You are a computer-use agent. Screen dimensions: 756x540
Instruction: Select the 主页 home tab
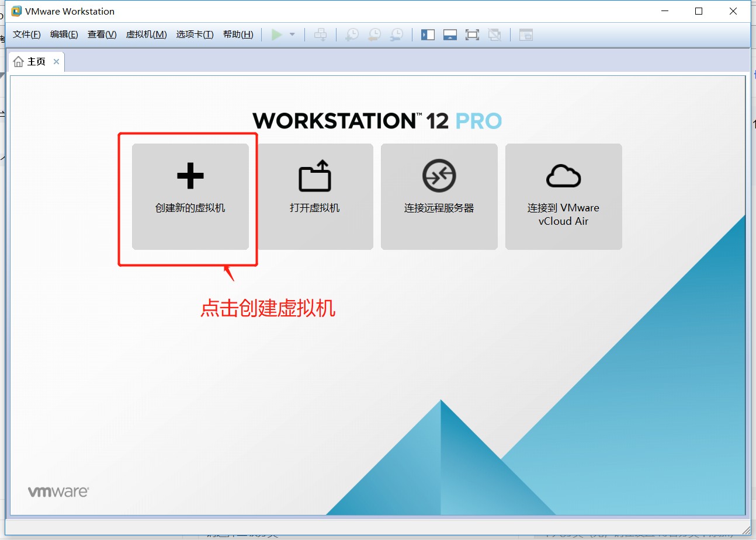[x=36, y=61]
